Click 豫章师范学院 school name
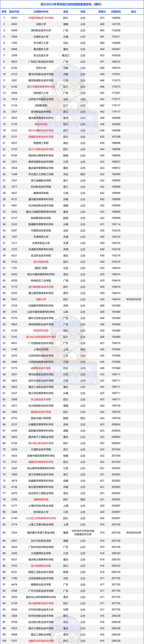 pyautogui.click(x=41, y=193)
